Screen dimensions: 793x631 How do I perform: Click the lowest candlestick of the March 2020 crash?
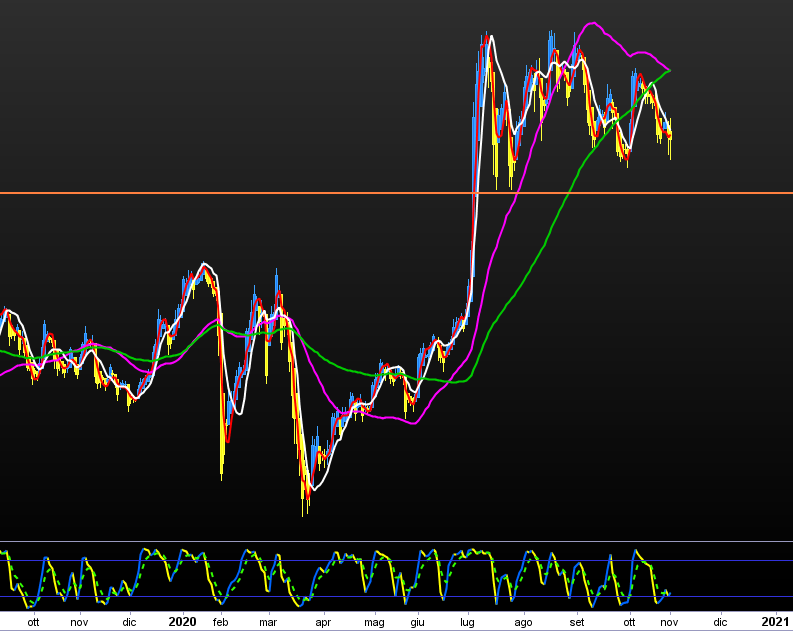point(303,508)
